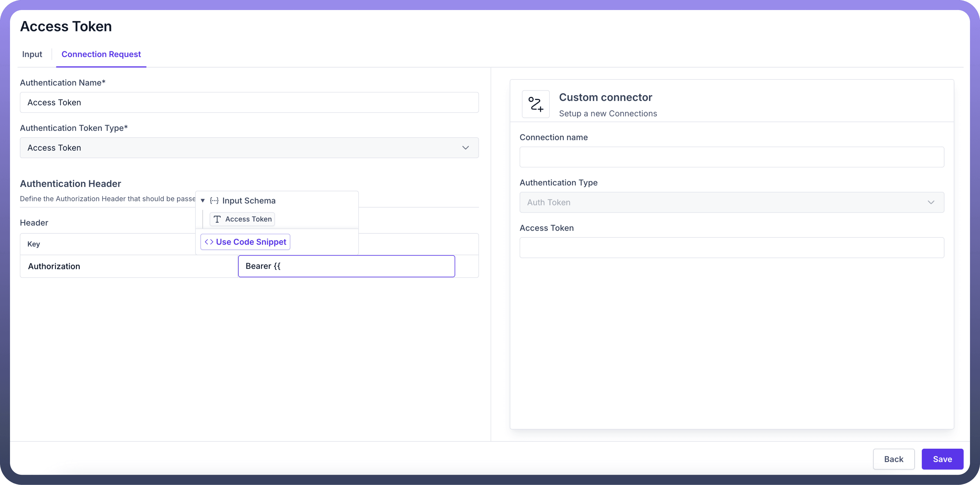Click the Access Token input in preview panel

pyautogui.click(x=731, y=248)
